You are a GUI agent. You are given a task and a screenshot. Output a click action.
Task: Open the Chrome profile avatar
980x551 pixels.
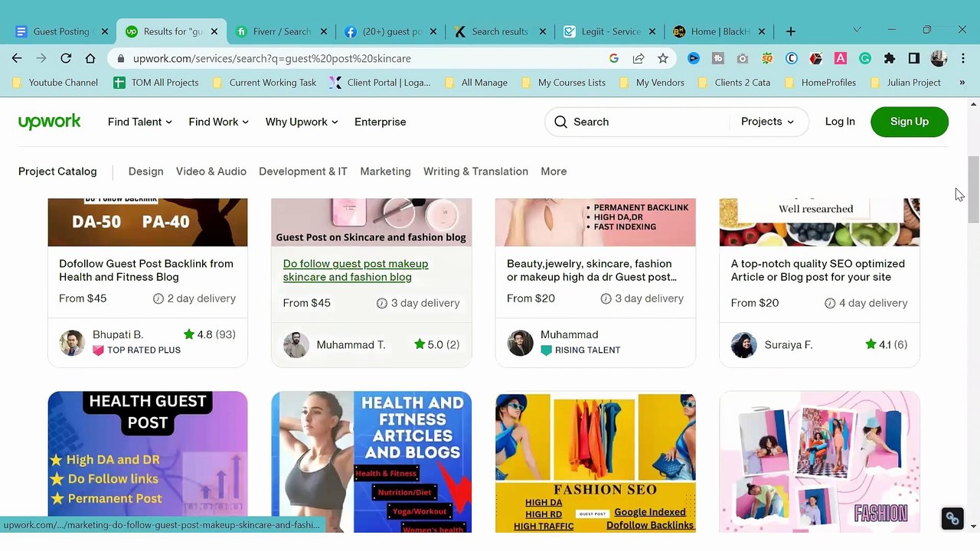pos(939,58)
